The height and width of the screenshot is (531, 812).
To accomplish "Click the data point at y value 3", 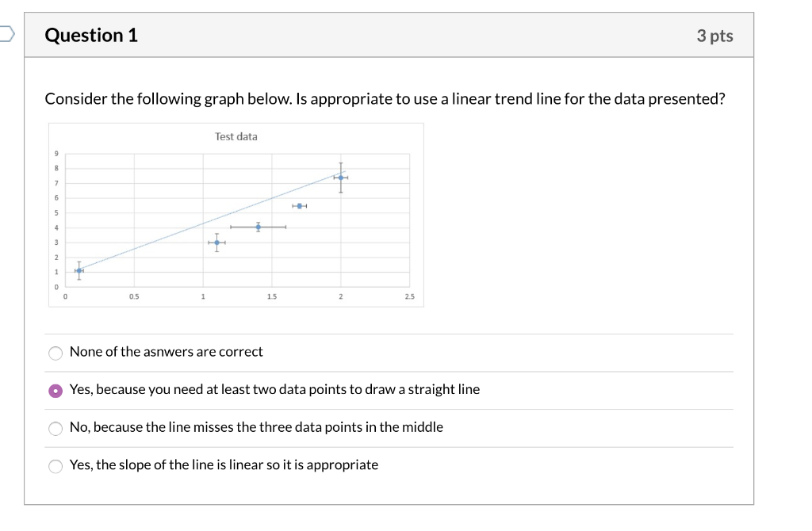I will 217,243.
